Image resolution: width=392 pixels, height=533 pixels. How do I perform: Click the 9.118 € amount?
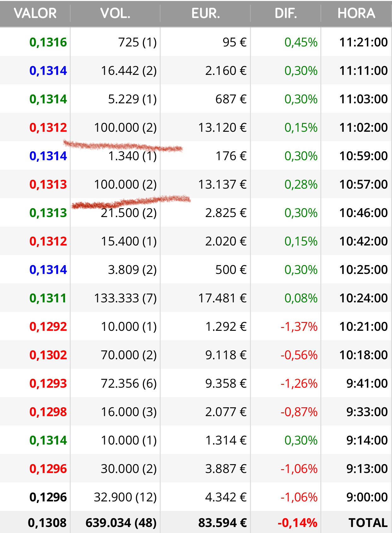pyautogui.click(x=226, y=355)
